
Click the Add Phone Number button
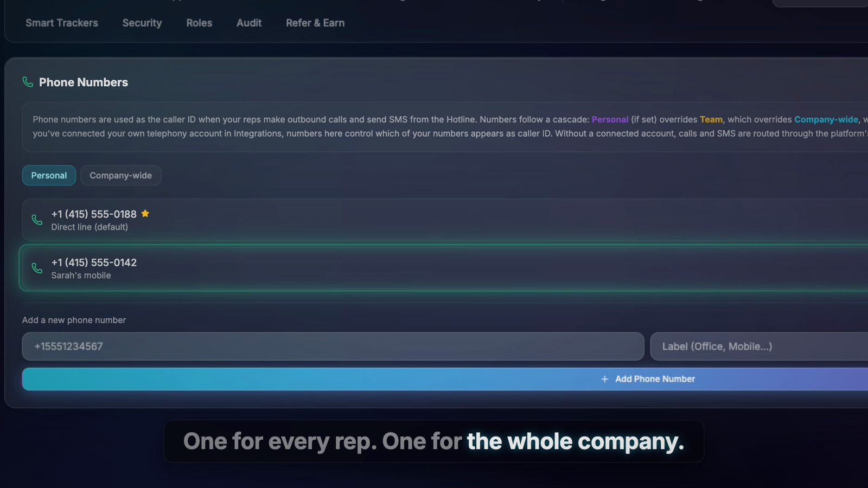click(445, 379)
